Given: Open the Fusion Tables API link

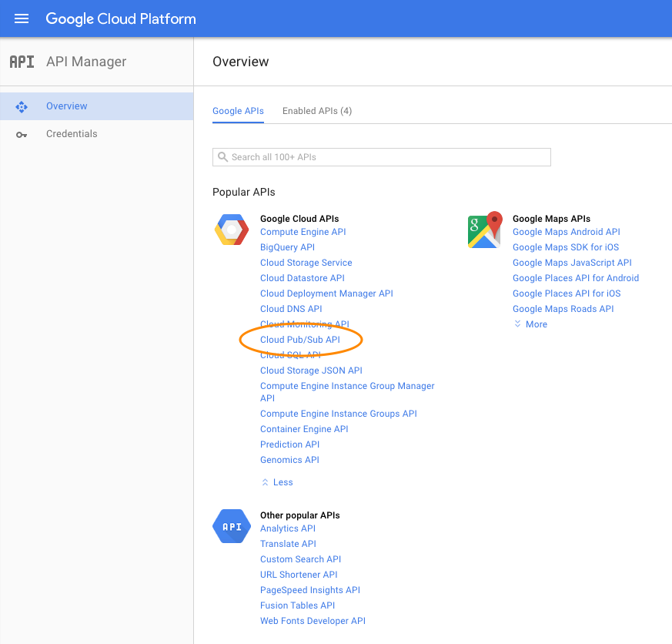Looking at the screenshot, I should click(297, 605).
